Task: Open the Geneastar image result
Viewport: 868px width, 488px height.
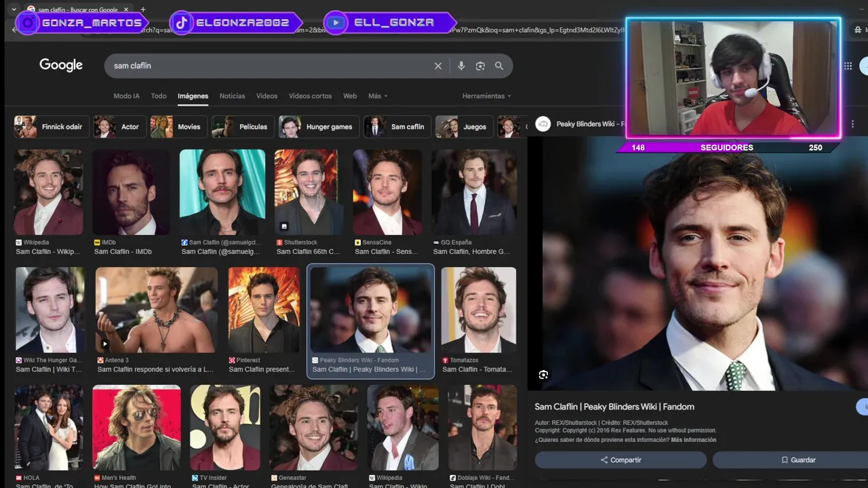Action: (313, 428)
